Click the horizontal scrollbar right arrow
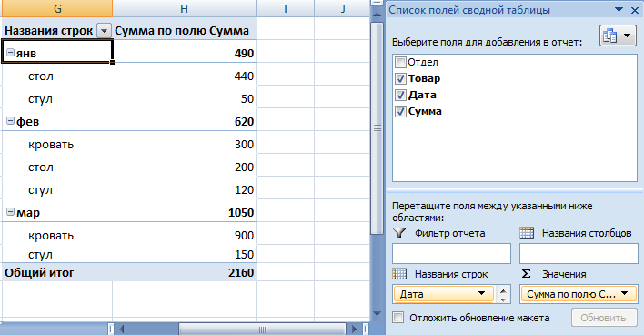 pos(354,329)
